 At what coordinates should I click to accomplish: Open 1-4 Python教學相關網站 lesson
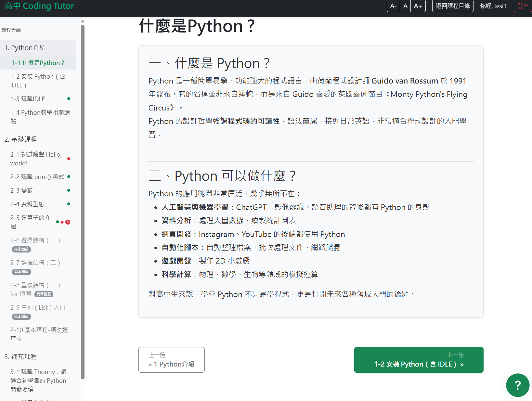40,117
